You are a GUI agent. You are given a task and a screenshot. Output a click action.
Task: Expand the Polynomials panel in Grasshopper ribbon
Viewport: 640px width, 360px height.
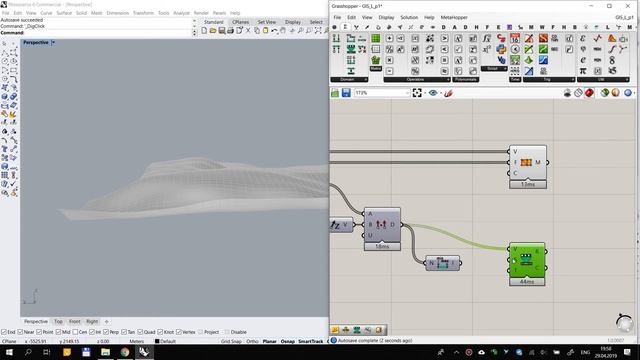465,80
